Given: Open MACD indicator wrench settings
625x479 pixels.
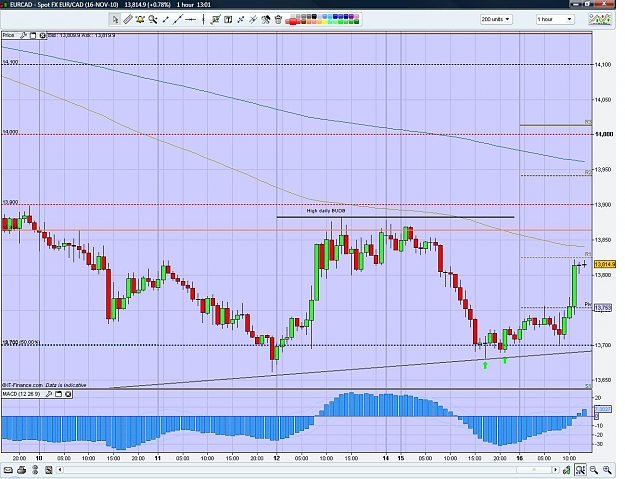Looking at the screenshot, I should pos(48,394).
